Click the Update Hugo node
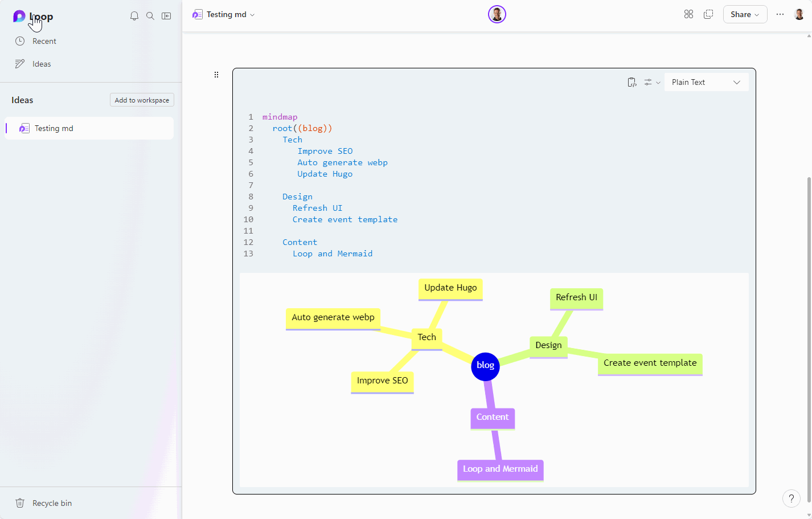The width and height of the screenshot is (812, 519). 450,289
